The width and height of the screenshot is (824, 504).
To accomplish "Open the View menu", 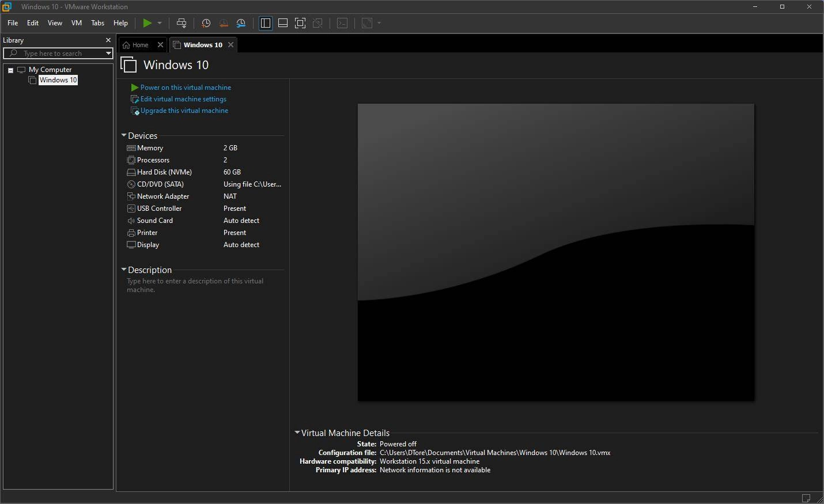I will tap(55, 23).
